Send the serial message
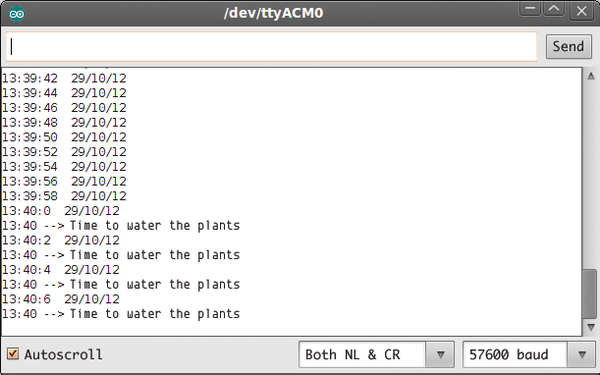The image size is (600, 375). (x=569, y=46)
